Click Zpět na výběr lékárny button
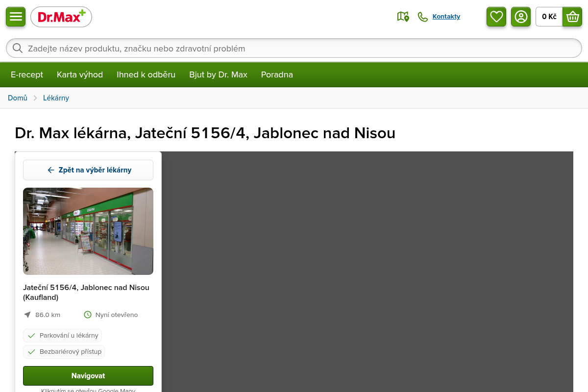 [88, 170]
